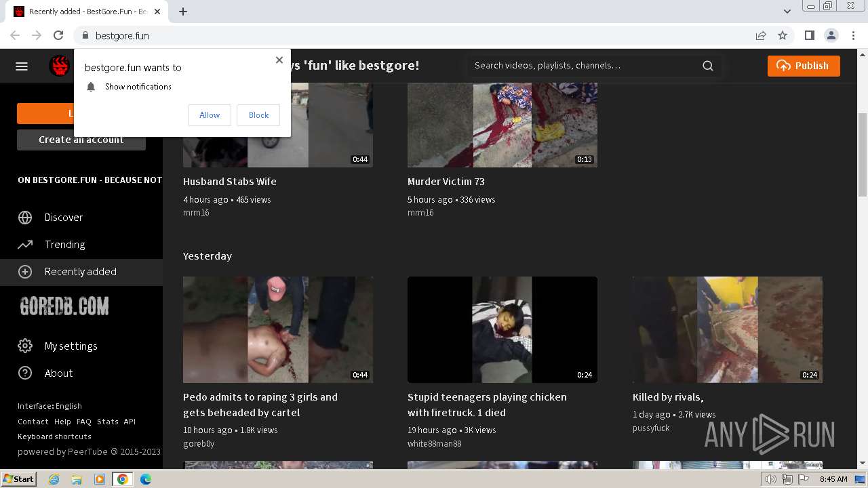Screen dimensions: 868x488
Task: Open Microsoft Edge from taskbar
Action: (x=146, y=479)
